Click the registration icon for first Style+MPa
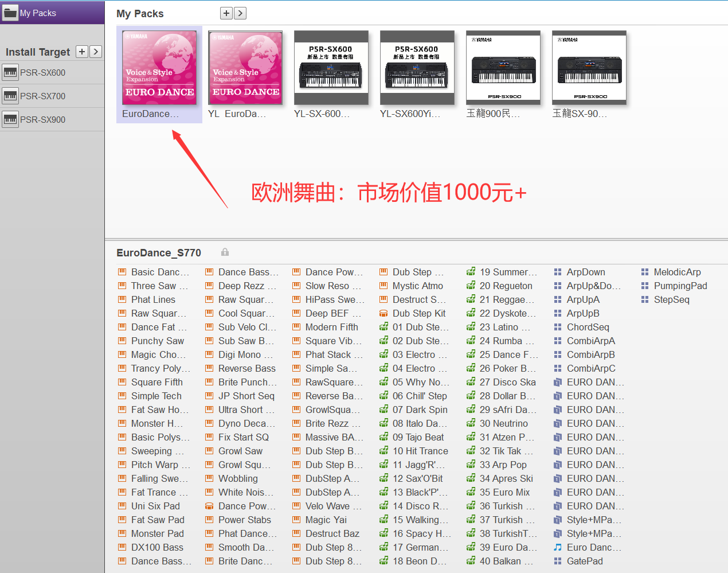The image size is (728, 573). tap(558, 520)
